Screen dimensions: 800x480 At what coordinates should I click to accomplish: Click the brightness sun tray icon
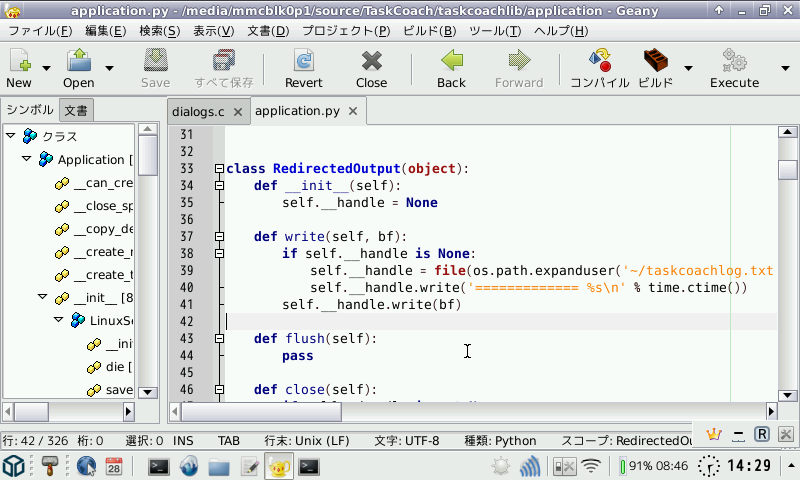[x=501, y=466]
